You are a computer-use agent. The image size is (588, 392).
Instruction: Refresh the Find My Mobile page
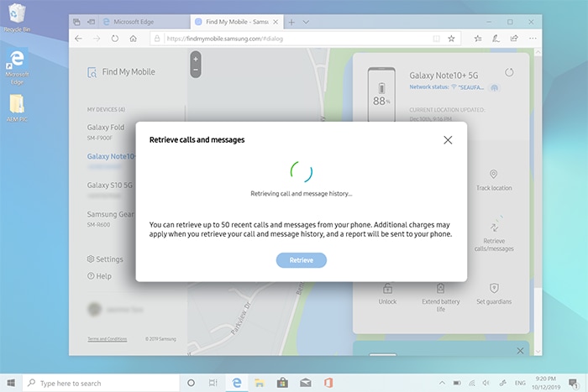115,39
